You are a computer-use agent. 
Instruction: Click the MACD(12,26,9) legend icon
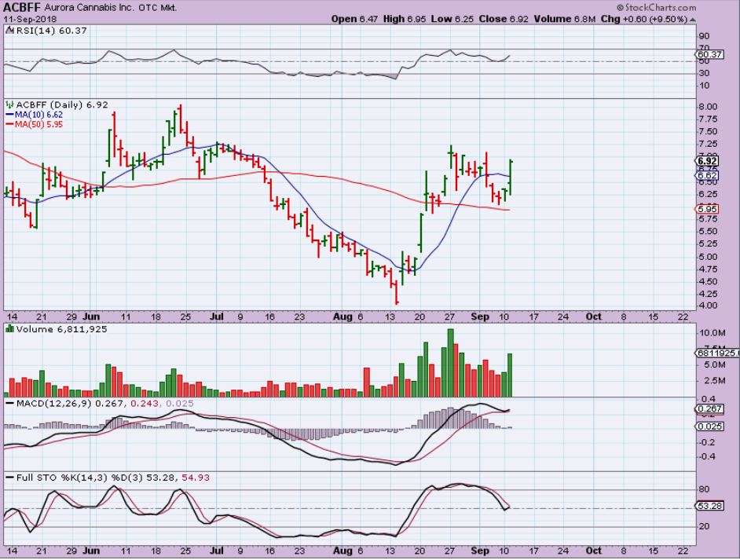[x=8, y=403]
